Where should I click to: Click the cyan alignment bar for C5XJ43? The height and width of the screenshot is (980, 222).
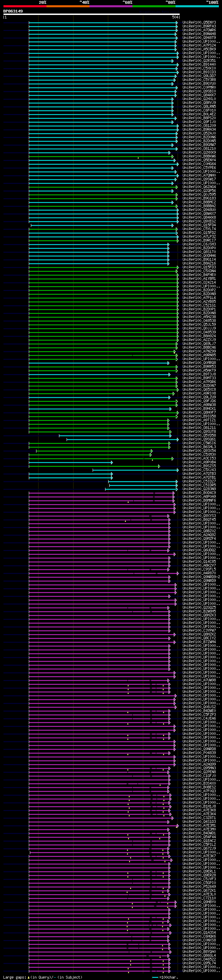[x=136, y=470]
